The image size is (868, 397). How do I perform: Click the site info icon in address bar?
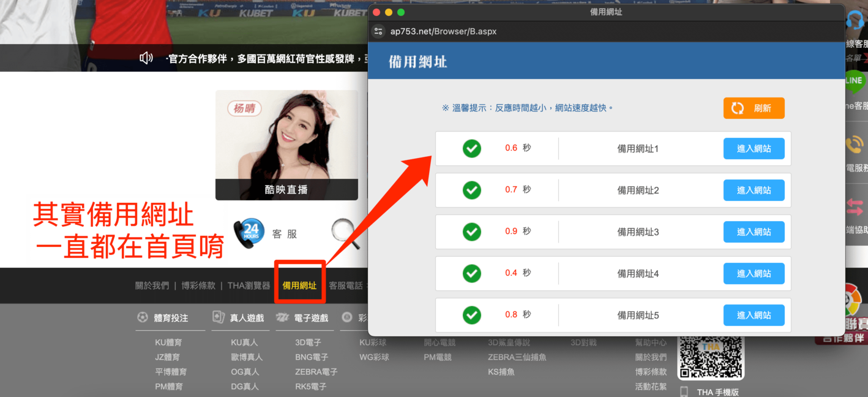point(378,31)
